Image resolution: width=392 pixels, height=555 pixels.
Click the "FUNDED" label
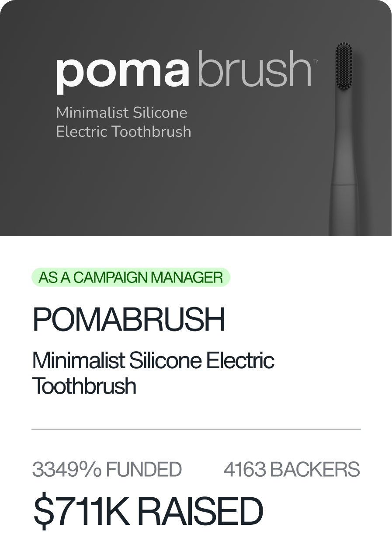tap(144, 470)
